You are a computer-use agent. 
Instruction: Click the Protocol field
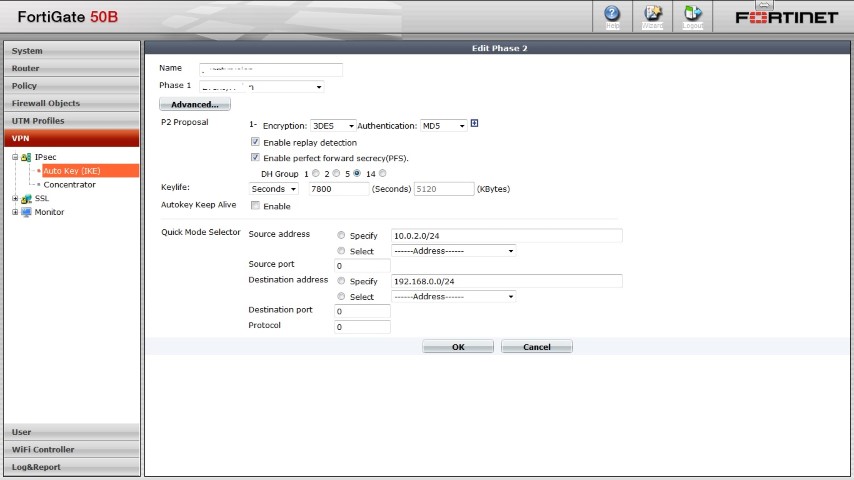(362, 327)
